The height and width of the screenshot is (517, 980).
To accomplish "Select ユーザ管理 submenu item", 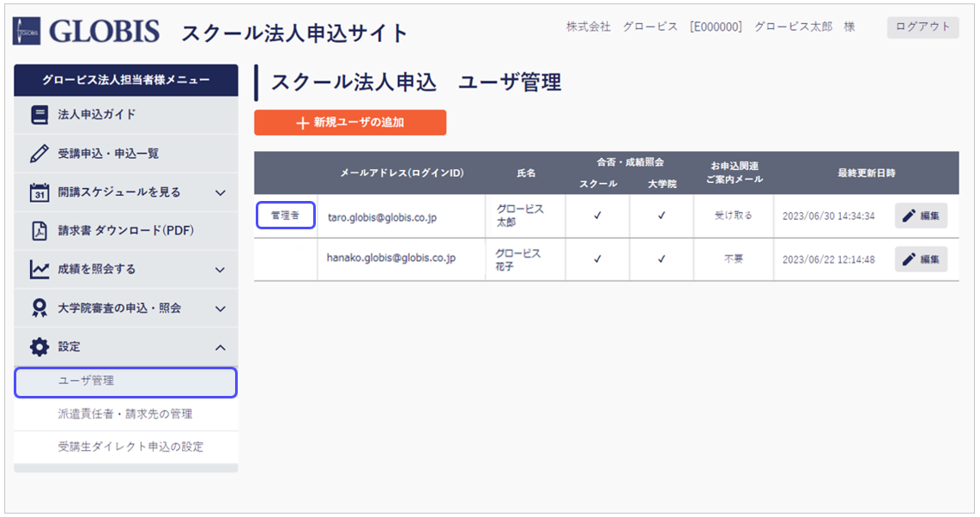I will point(125,382).
